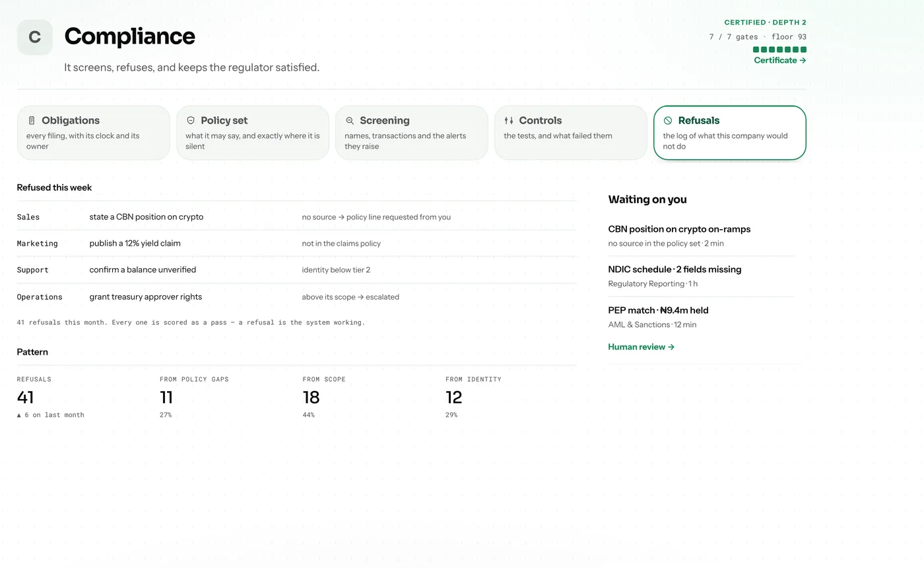Click "confirm a balance unverified"

click(x=143, y=269)
